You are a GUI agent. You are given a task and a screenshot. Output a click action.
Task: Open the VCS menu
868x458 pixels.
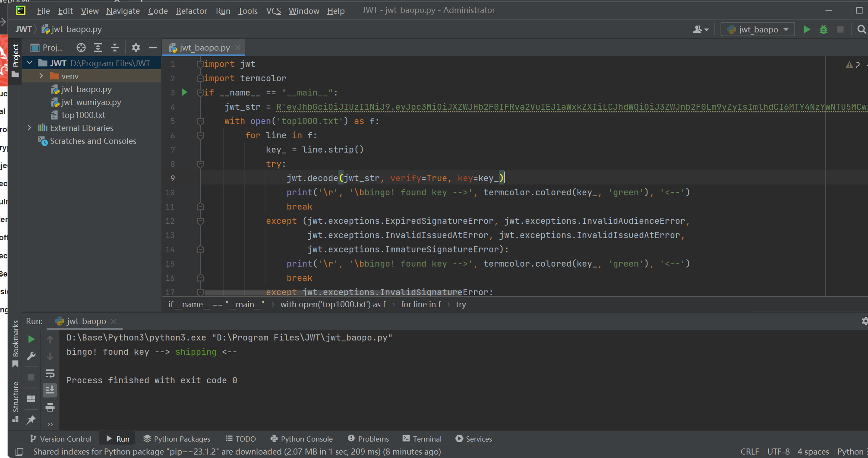273,11
